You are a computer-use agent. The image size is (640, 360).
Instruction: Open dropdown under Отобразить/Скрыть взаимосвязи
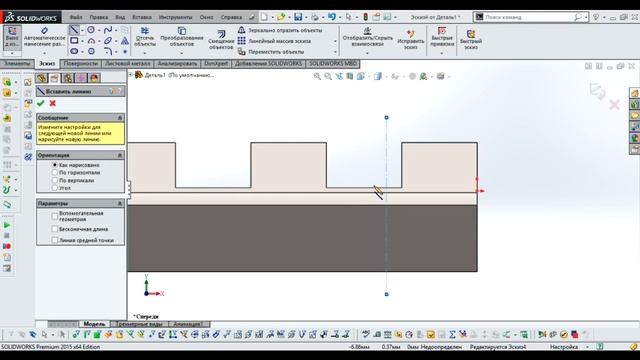[x=367, y=53]
